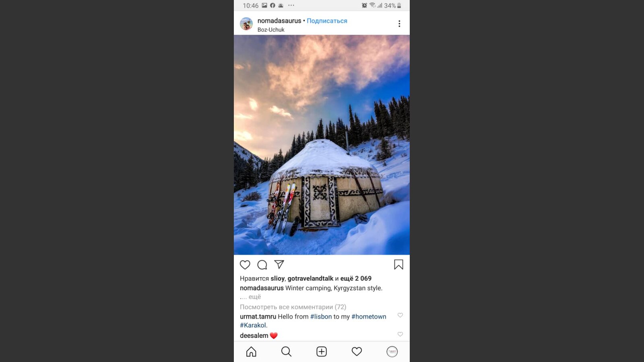
Task: Open the Search tab
Action: pos(286,352)
